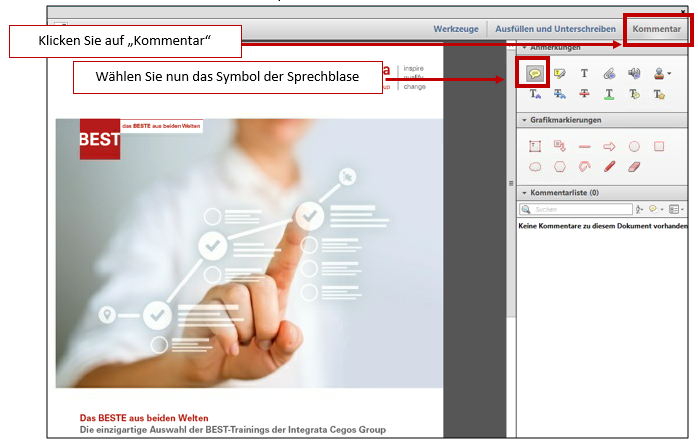Choose the arrow drawing tool
Image resolution: width=698 pixels, height=443 pixels.
coord(609,146)
